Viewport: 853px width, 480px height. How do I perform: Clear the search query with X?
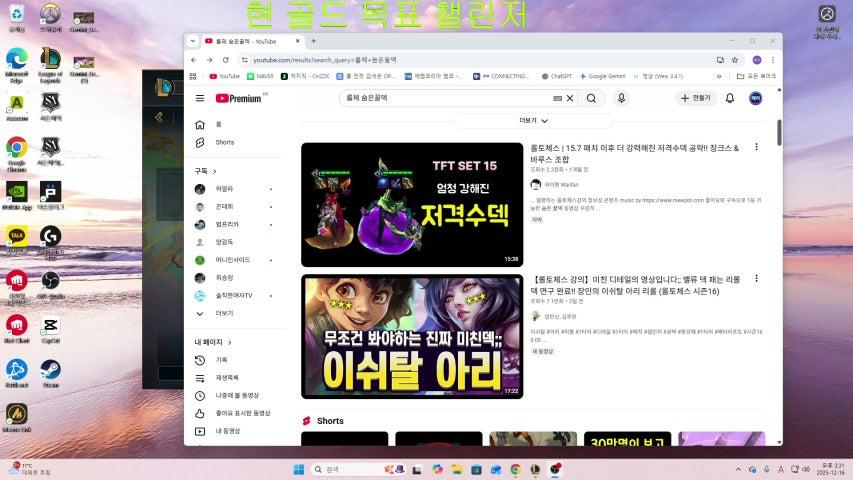(570, 98)
